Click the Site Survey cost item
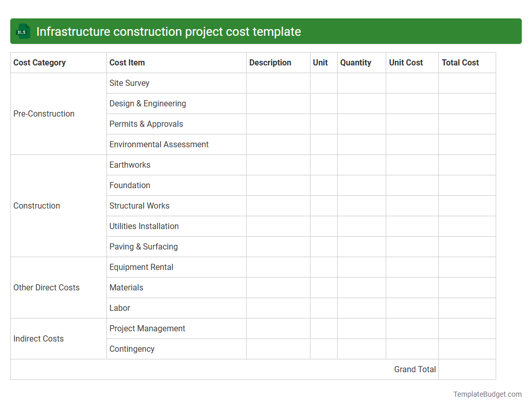Screen dimensions: 532x409 129,83
